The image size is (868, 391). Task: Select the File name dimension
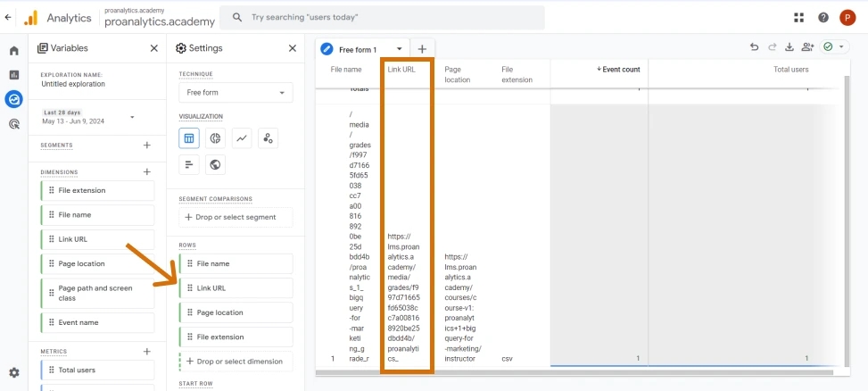tap(97, 215)
